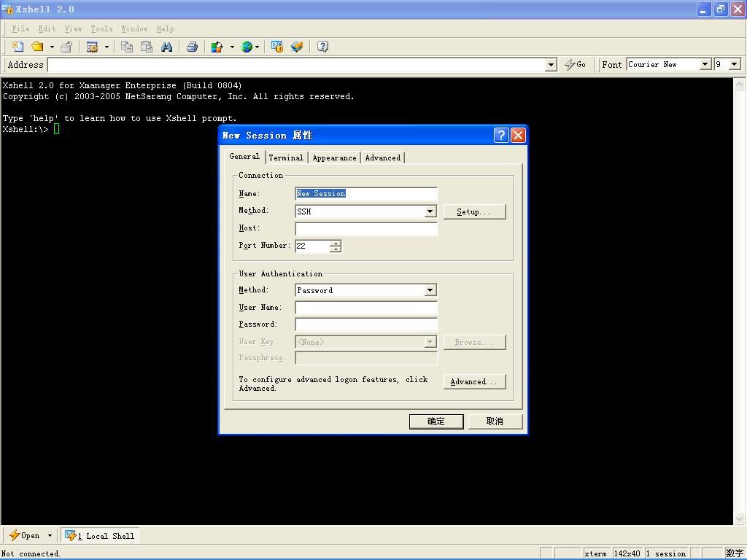Expand the Address bar dropdown arrow

tap(551, 65)
